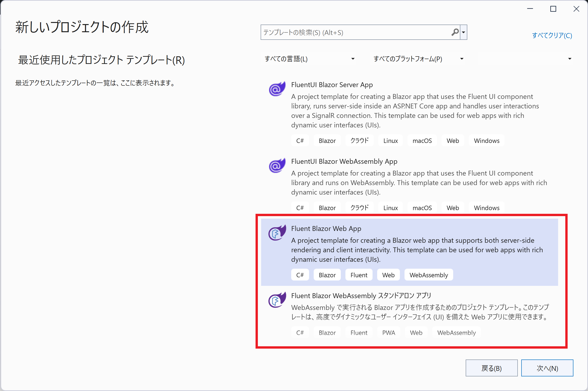Click C# tag under Fluent Blazor Web App
This screenshot has width=588, height=391.
(x=300, y=275)
